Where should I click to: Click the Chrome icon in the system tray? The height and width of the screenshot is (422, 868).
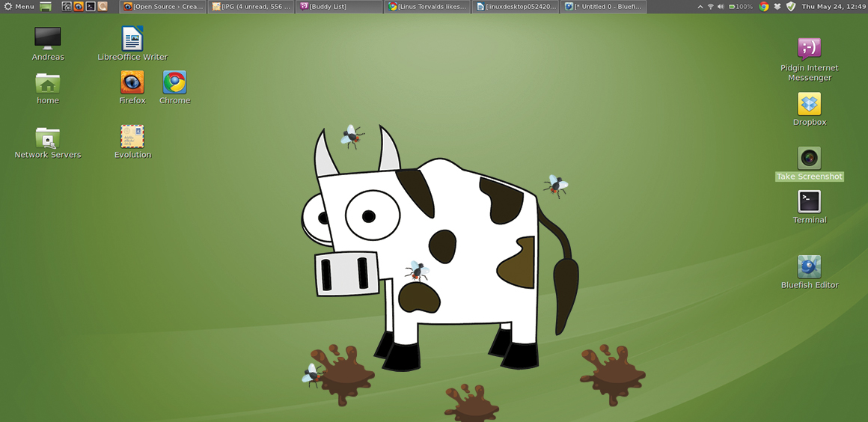coord(764,7)
